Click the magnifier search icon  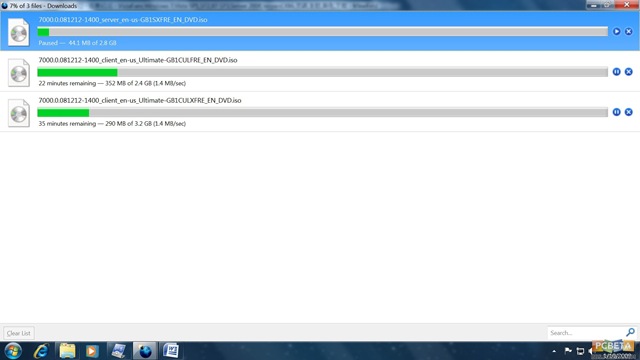pyautogui.click(x=630, y=332)
